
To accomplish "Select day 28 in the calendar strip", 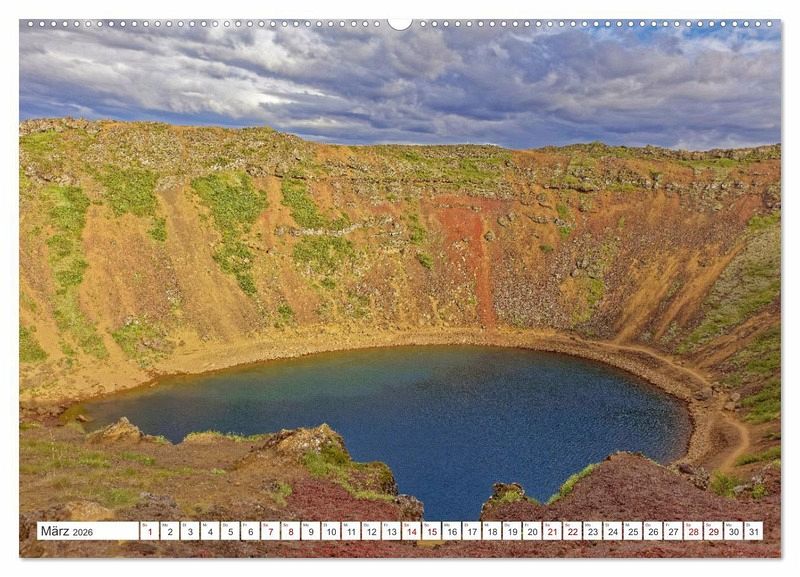I will tap(694, 531).
